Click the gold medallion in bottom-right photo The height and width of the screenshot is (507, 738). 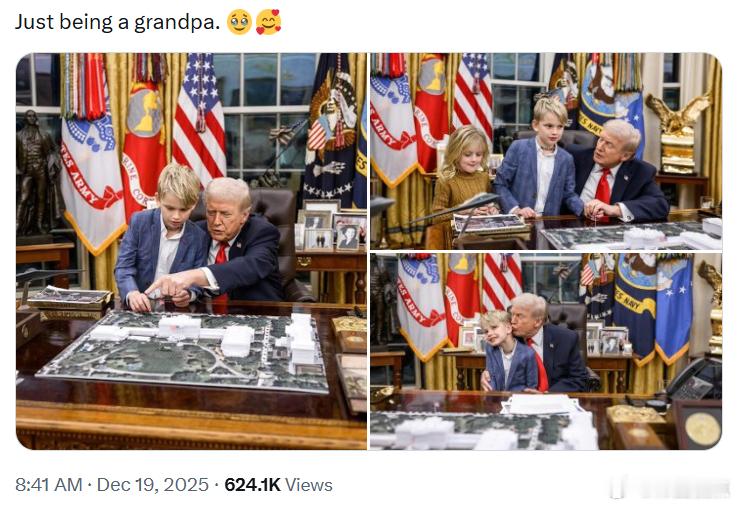[701, 428]
